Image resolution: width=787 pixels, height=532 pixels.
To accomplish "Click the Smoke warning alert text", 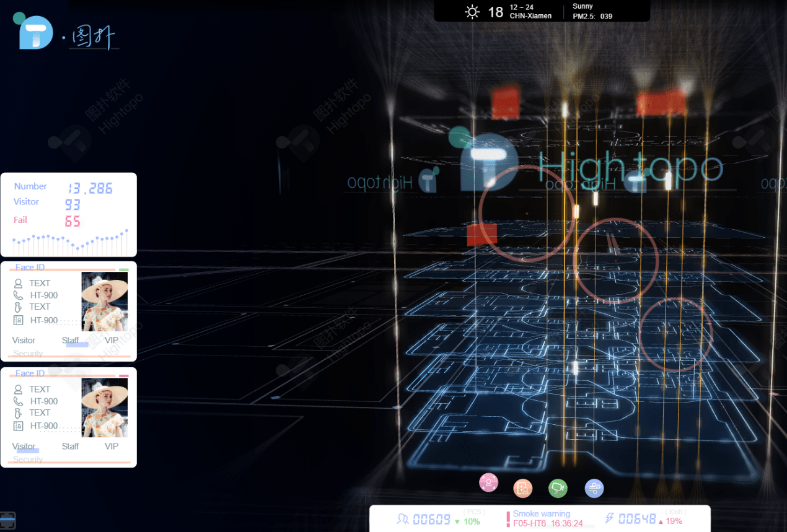I will 542,514.
